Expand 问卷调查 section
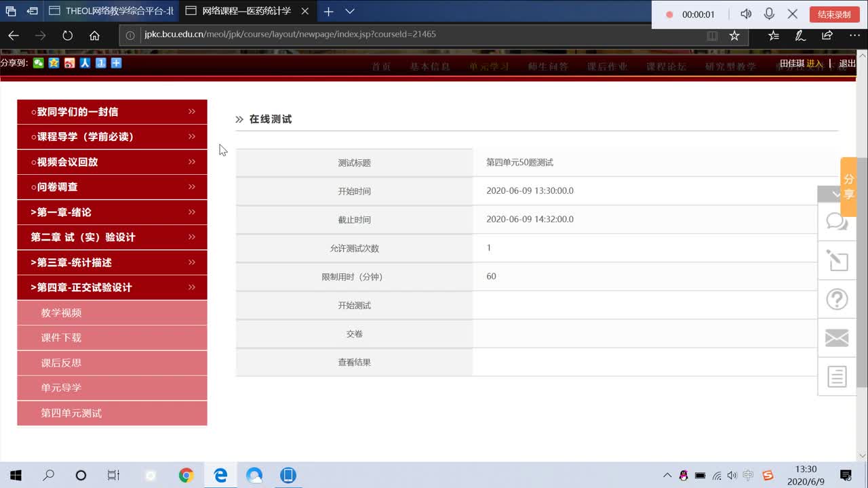The height and width of the screenshot is (488, 868). click(x=112, y=187)
